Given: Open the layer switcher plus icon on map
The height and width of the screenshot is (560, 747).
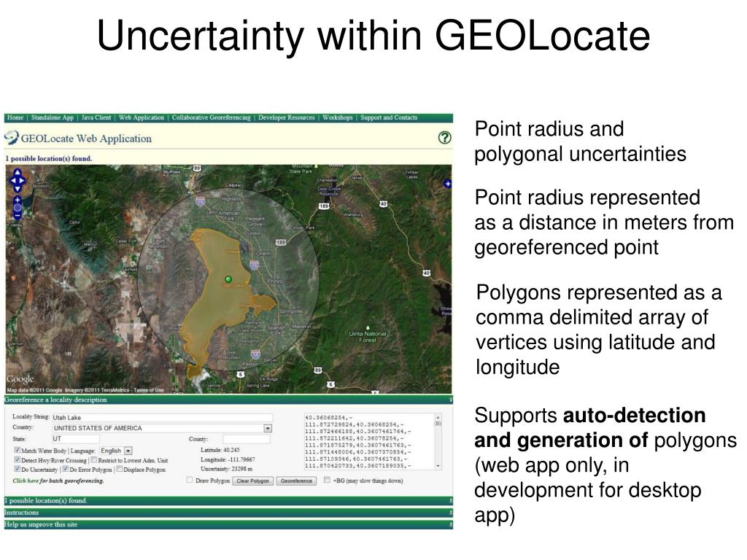Looking at the screenshot, I should point(448,183).
